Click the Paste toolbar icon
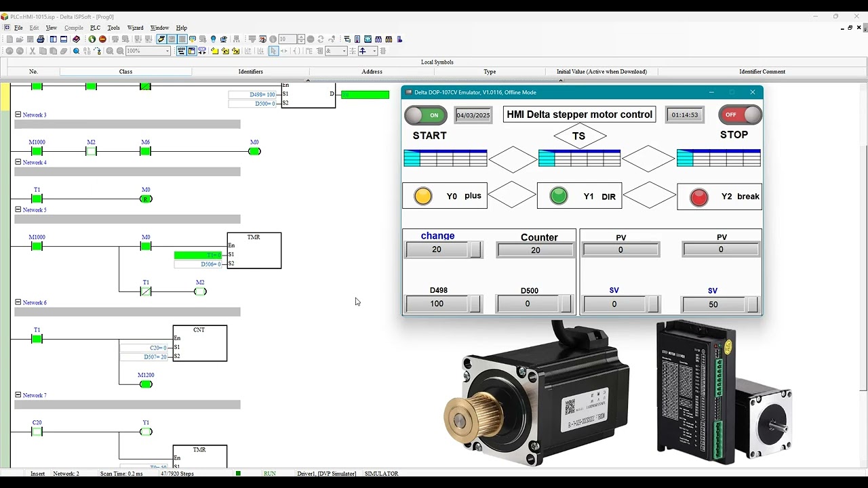The height and width of the screenshot is (488, 868). [53, 51]
